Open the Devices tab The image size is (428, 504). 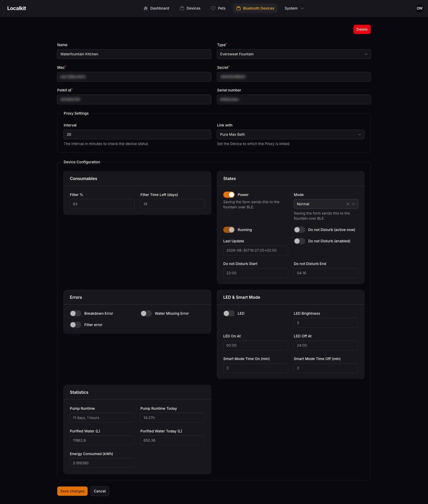pos(190,8)
